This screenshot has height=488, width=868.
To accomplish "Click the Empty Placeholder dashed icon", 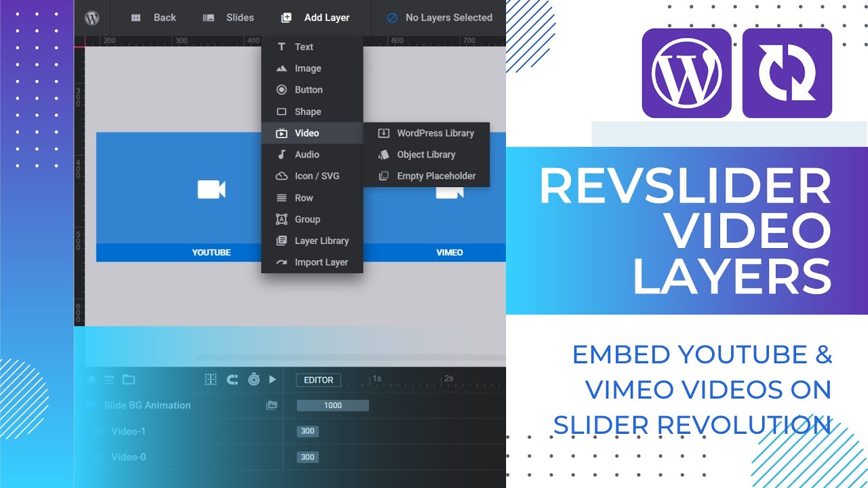I will 384,176.
